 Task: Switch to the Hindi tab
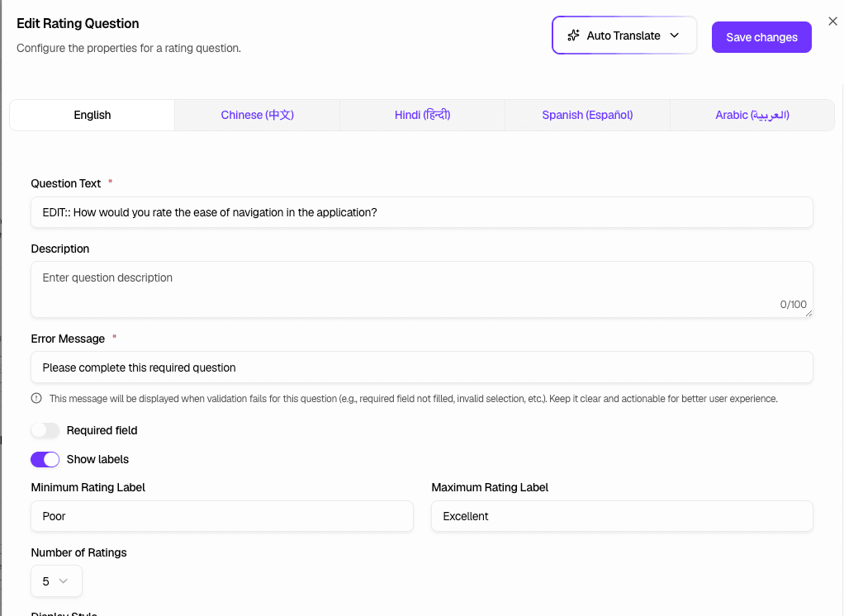point(421,115)
